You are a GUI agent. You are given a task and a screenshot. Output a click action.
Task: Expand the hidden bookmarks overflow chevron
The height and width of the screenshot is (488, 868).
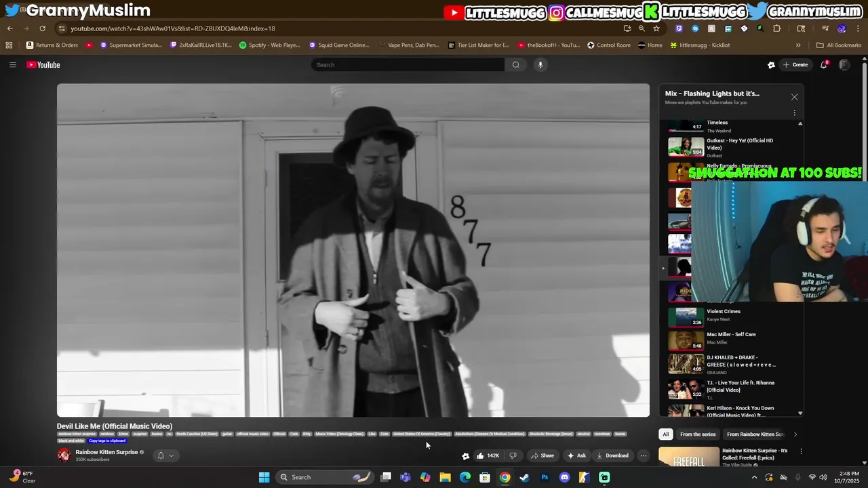point(798,45)
